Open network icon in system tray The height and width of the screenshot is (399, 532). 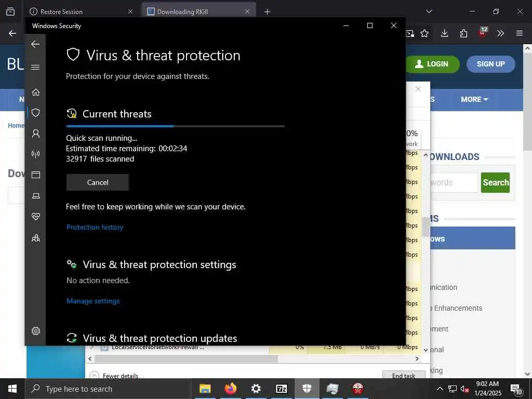pyautogui.click(x=453, y=389)
